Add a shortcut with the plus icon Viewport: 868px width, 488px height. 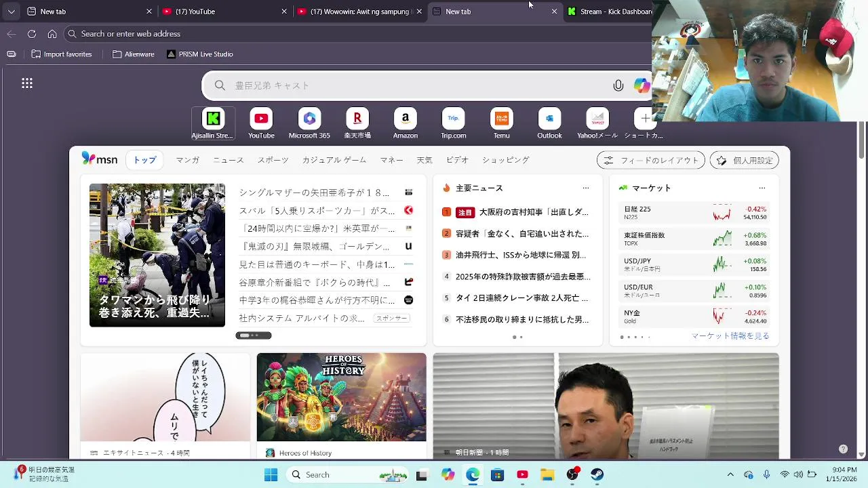click(645, 119)
